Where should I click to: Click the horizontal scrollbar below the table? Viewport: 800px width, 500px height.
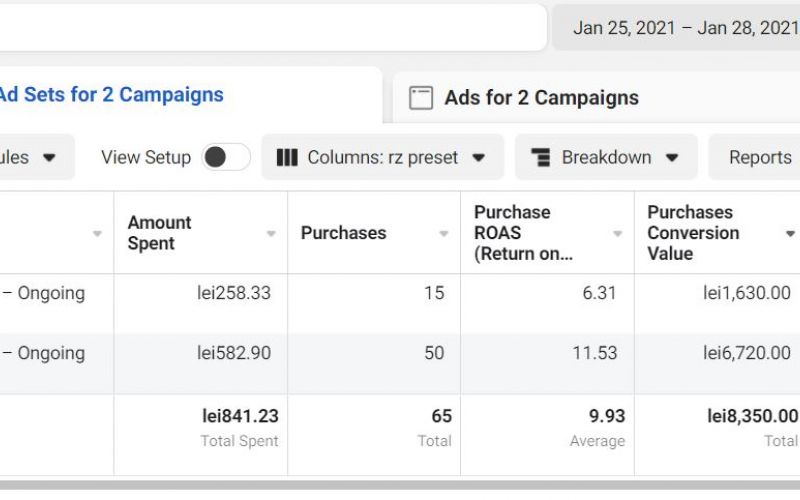pyautogui.click(x=400, y=486)
